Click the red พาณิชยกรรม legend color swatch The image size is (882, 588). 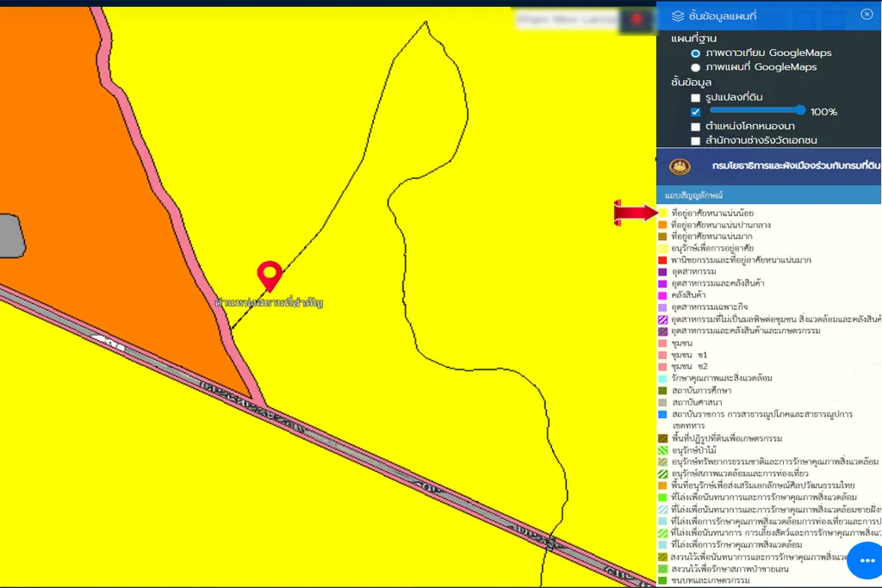point(662,260)
